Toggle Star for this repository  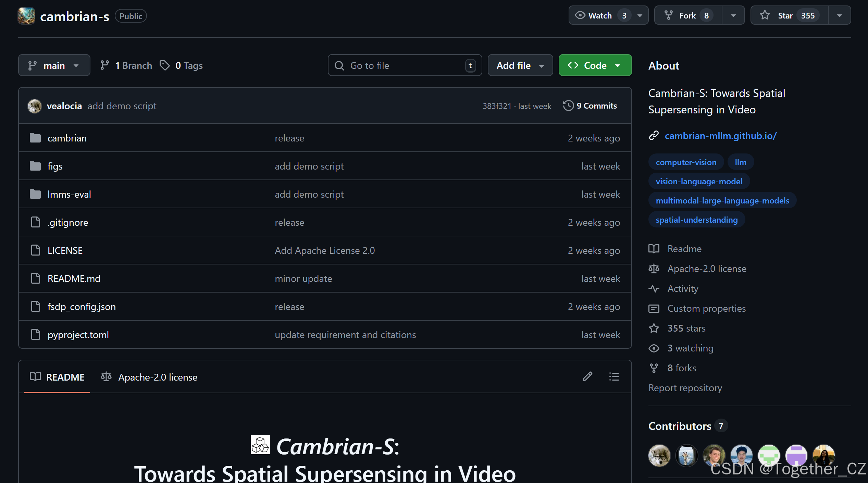tap(789, 15)
